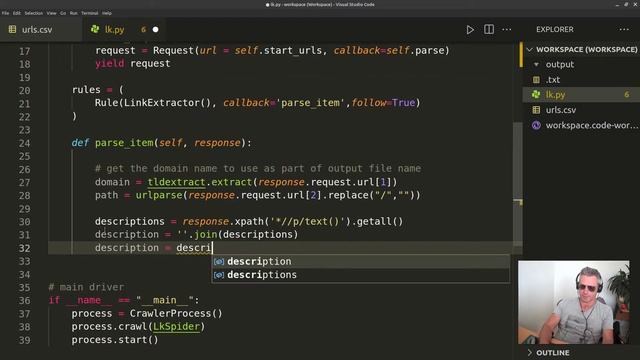Click 'LkSpider' on line 38
The width and height of the screenshot is (640, 360).
176,327
